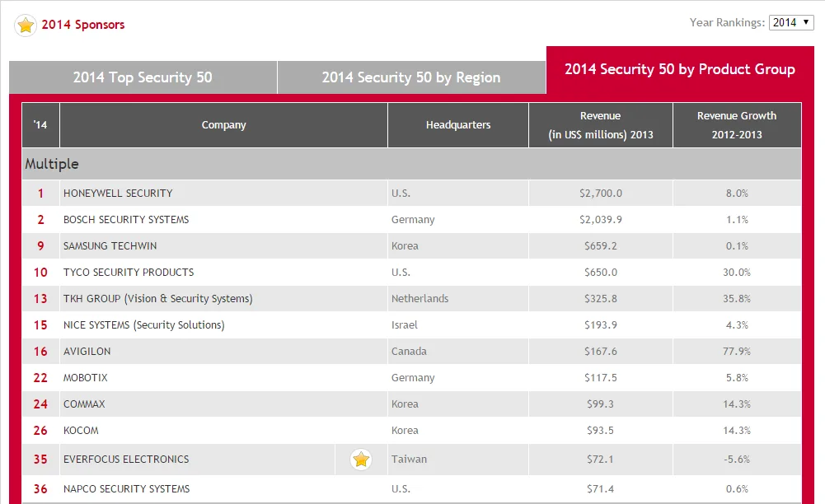Click Avigilon's $167.6 revenue cell
This screenshot has height=504, width=825.
[600, 351]
